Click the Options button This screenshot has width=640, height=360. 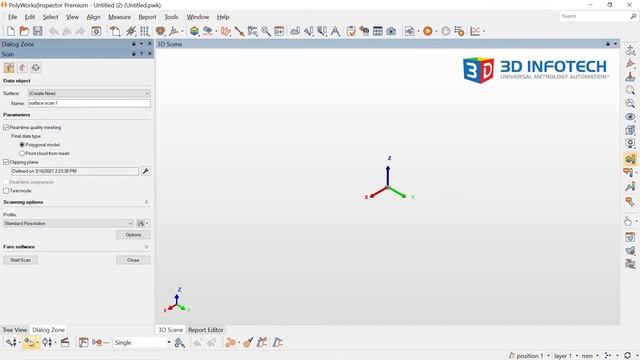point(133,235)
